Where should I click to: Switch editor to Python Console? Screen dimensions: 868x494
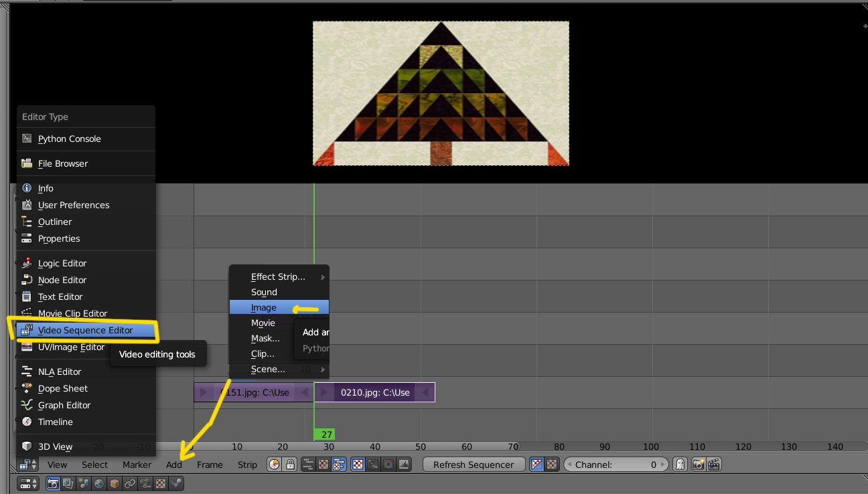click(86, 139)
